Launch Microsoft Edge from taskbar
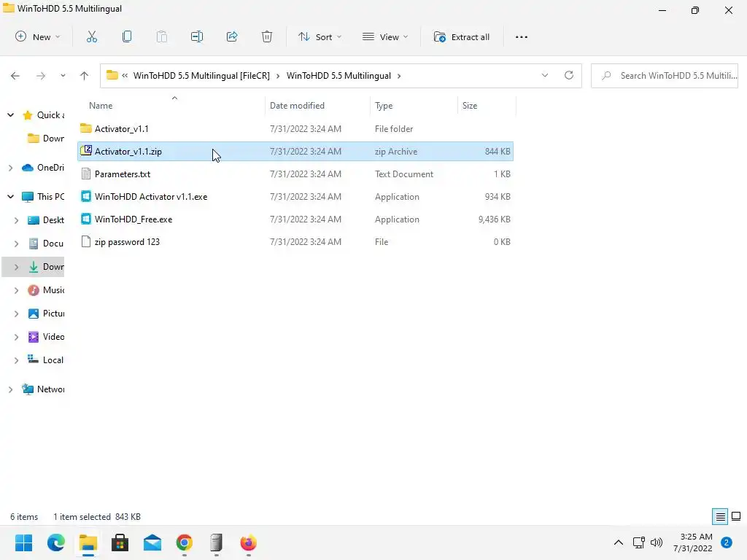 [55, 542]
